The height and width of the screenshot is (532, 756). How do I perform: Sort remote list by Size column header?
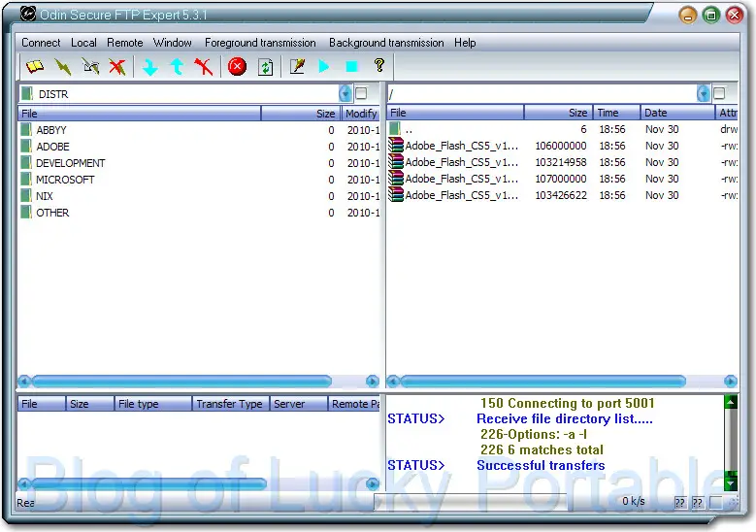(558, 113)
